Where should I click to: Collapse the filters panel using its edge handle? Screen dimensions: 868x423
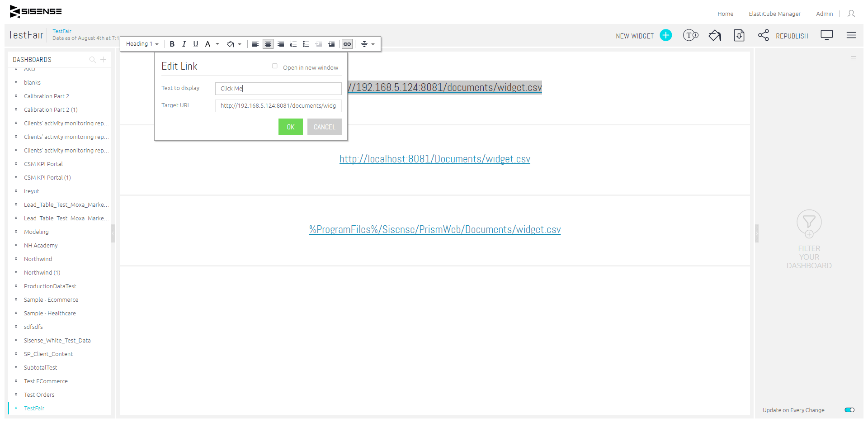point(757,233)
